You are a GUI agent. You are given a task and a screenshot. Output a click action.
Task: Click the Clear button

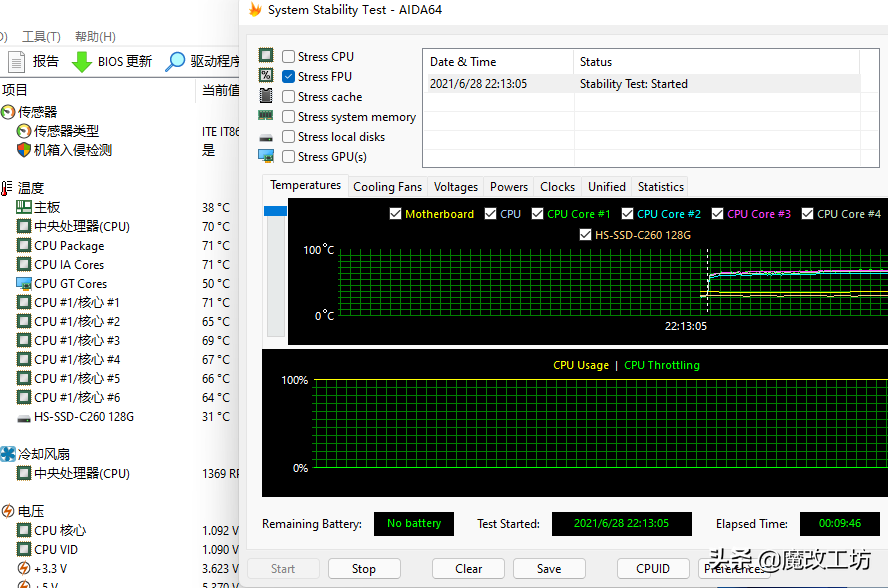point(468,569)
